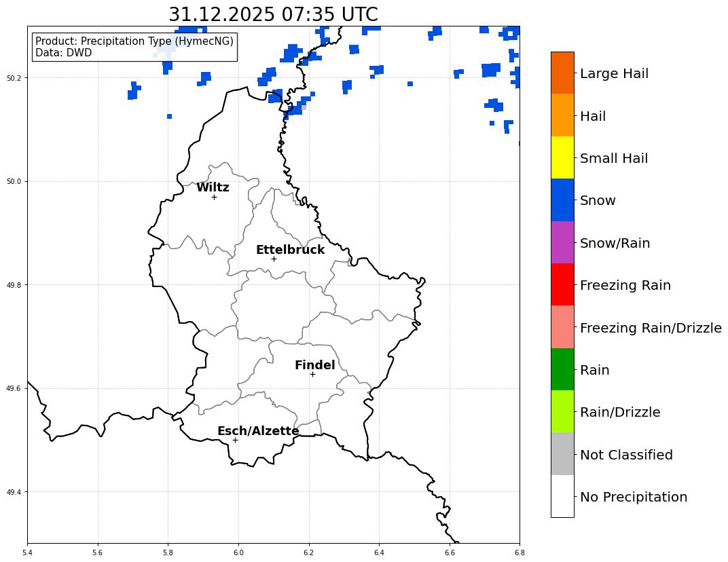The width and height of the screenshot is (728, 562).
Task: Click the Esch/Alzette city label
Action: click(x=258, y=431)
